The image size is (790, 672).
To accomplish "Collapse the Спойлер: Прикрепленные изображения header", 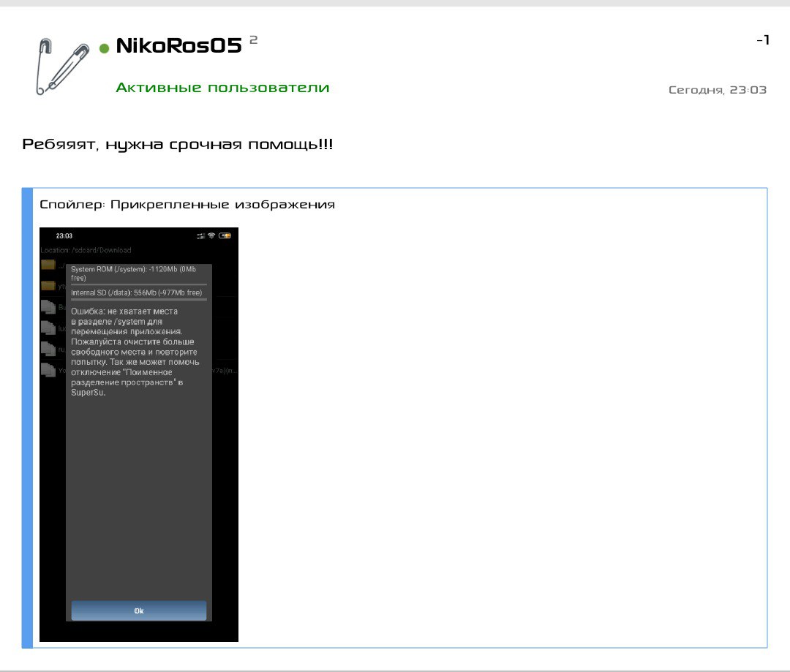I will click(187, 205).
